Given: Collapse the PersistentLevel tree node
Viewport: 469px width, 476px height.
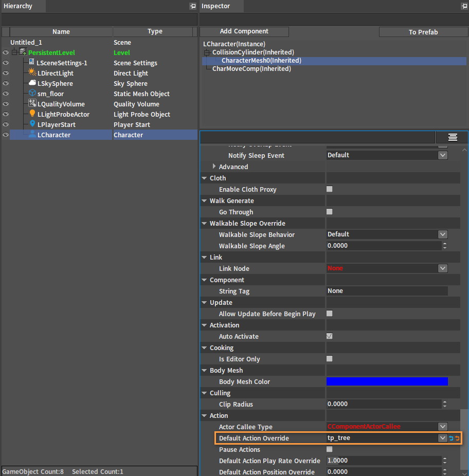Looking at the screenshot, I should click(x=14, y=52).
